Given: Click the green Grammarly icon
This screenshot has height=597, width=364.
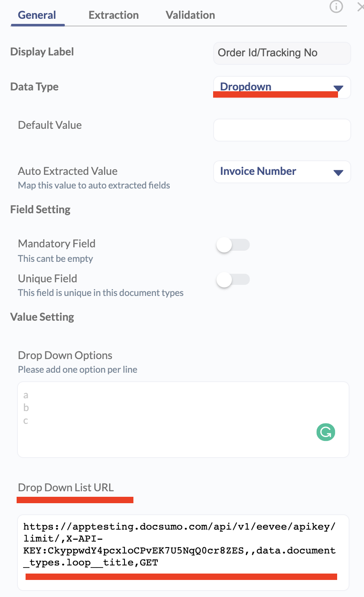Looking at the screenshot, I should click(x=326, y=432).
